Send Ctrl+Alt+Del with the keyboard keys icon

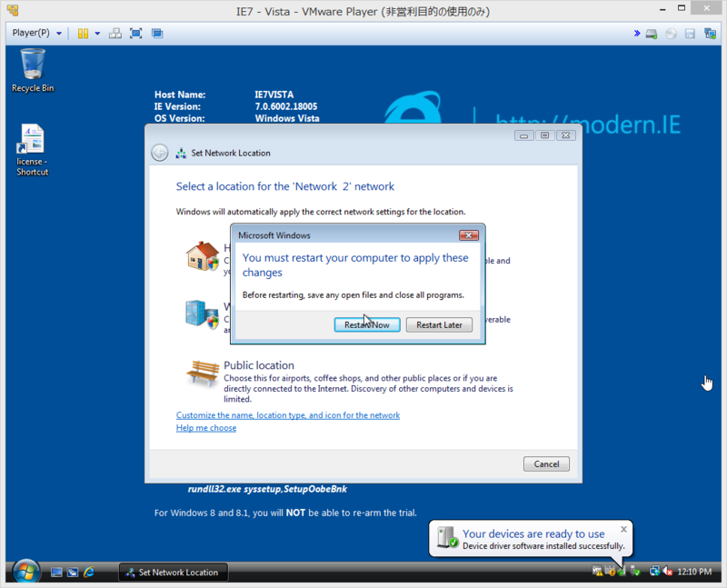[x=115, y=34]
